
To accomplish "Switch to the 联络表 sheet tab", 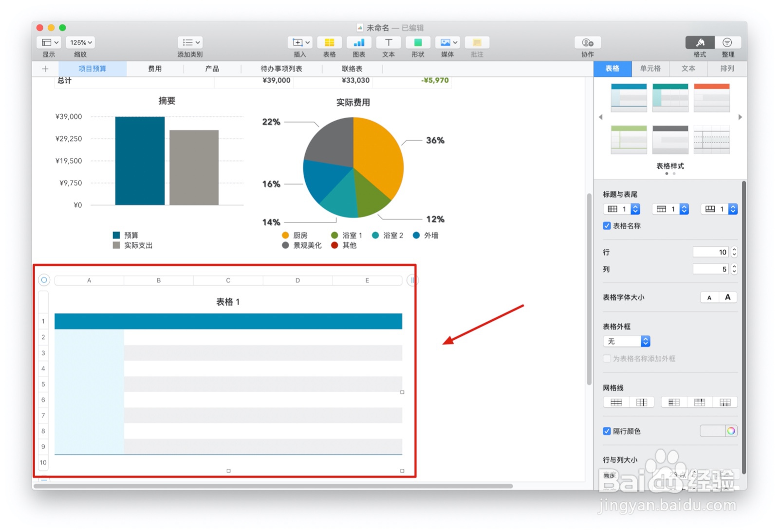I will point(352,69).
